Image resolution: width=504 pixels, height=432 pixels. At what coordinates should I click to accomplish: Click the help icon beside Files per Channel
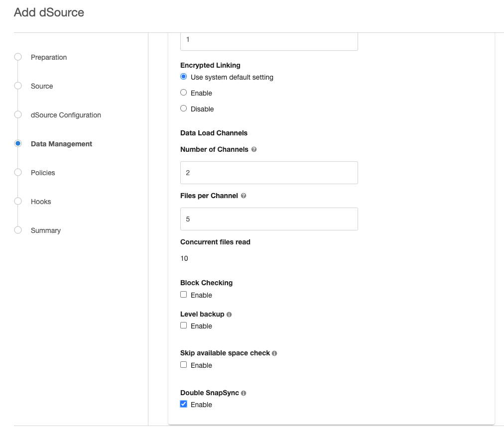pos(243,196)
